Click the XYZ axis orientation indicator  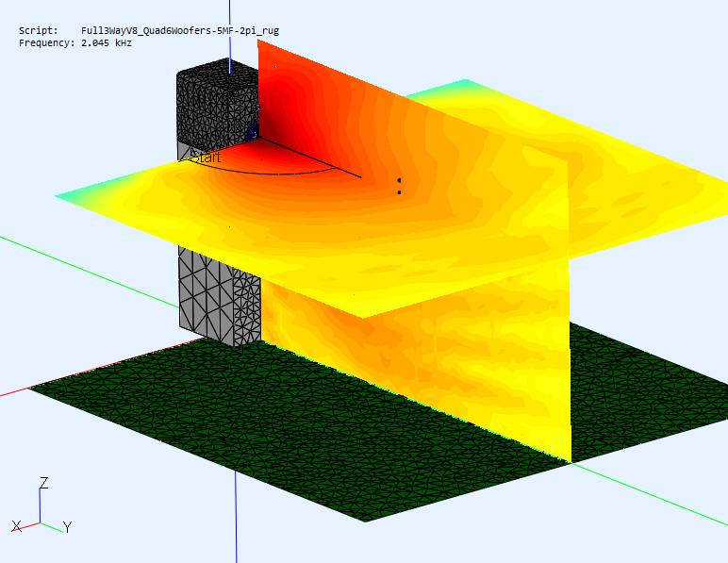click(41, 505)
